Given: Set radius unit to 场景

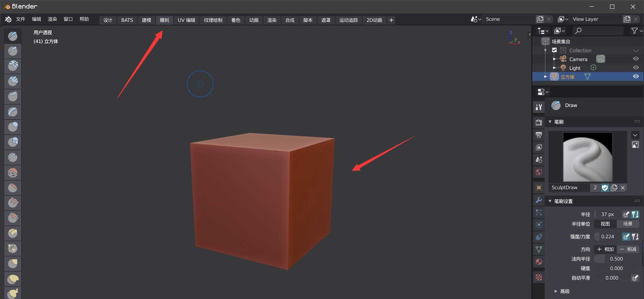Looking at the screenshot, I should (x=628, y=224).
